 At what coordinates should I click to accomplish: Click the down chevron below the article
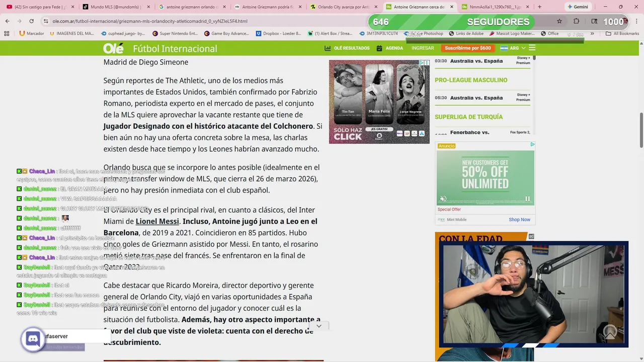click(x=318, y=326)
